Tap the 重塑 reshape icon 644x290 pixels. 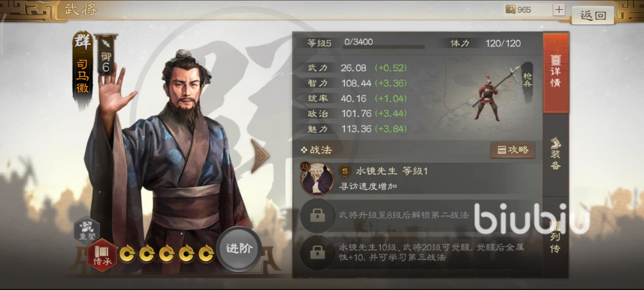pos(87,229)
